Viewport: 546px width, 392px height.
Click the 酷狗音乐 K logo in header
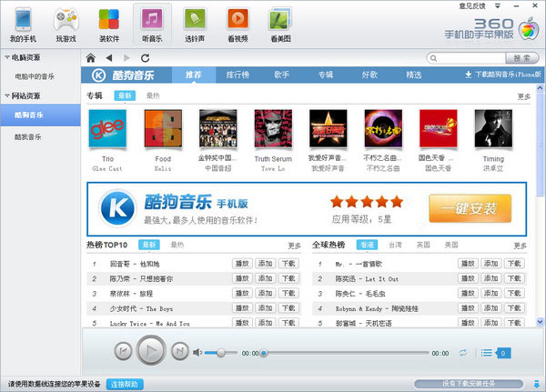point(98,75)
